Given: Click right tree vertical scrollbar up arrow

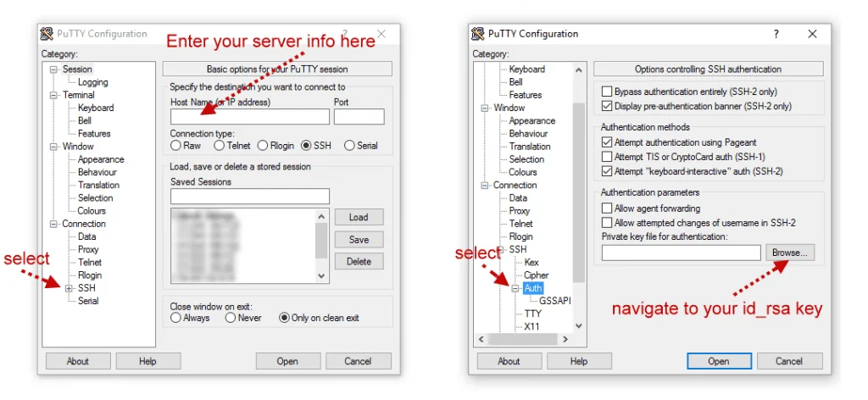Looking at the screenshot, I should (x=578, y=70).
